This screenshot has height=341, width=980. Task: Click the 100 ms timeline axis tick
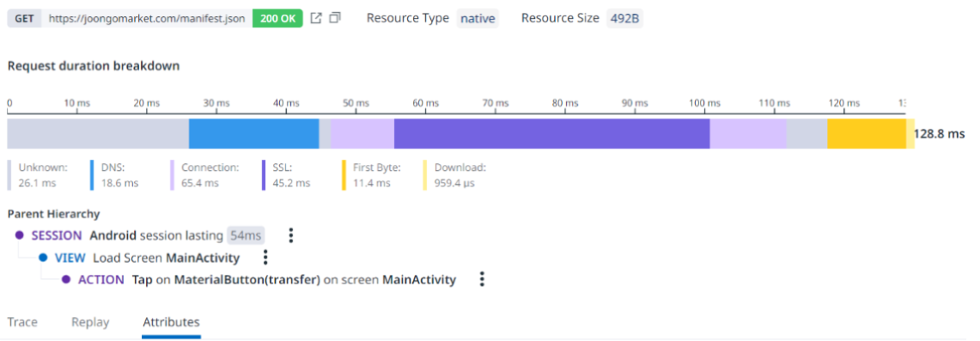[x=705, y=102]
